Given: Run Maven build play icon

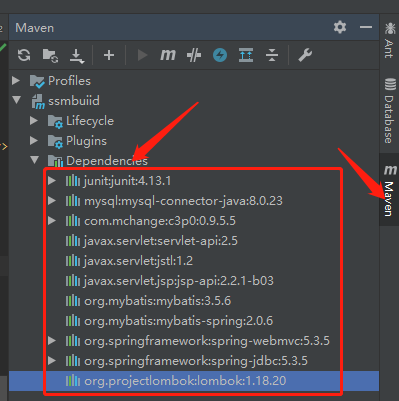Looking at the screenshot, I should tap(142, 55).
